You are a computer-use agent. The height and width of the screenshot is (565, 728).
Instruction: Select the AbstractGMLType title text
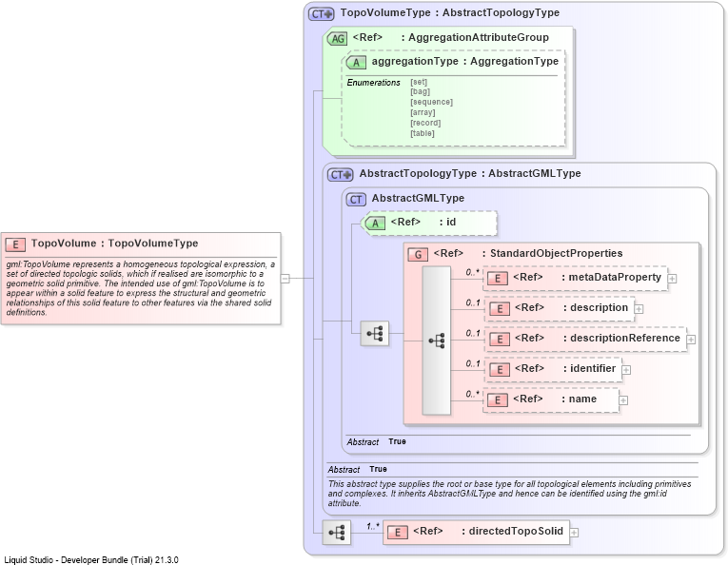[x=418, y=198]
